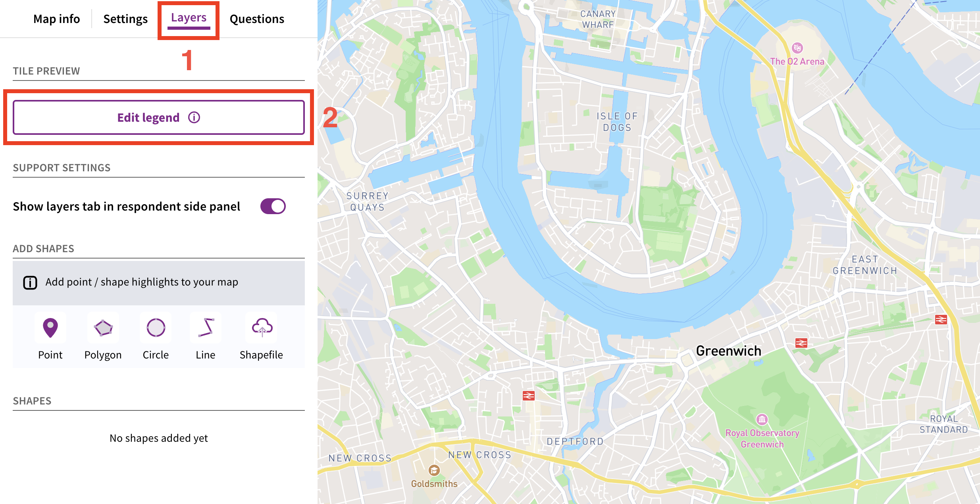Select the Circle shape tool
The height and width of the screenshot is (504, 980).
156,328
